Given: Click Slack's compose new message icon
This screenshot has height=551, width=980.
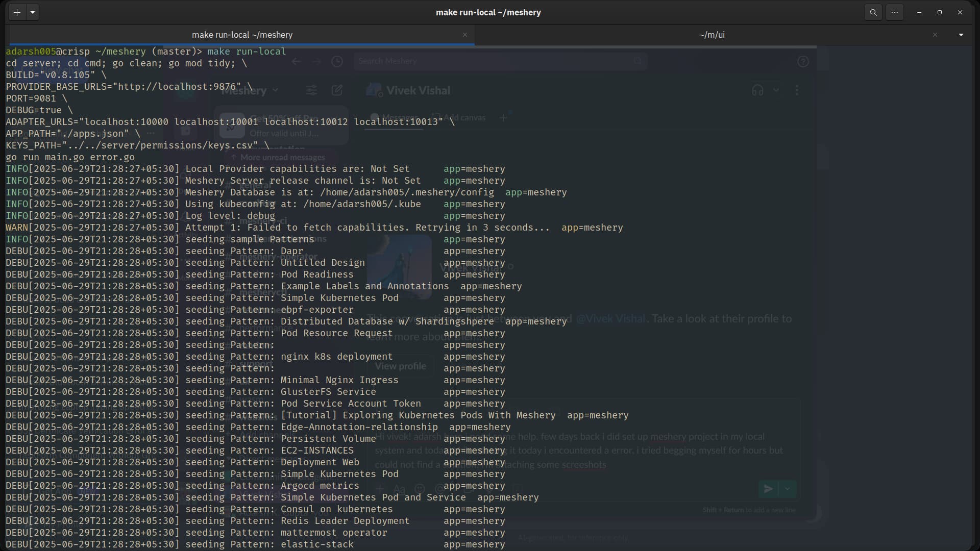Looking at the screenshot, I should click(337, 90).
